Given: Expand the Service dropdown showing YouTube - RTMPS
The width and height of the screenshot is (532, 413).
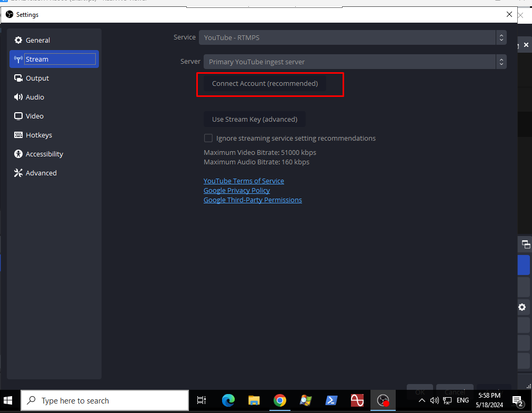Looking at the screenshot, I should coord(352,37).
